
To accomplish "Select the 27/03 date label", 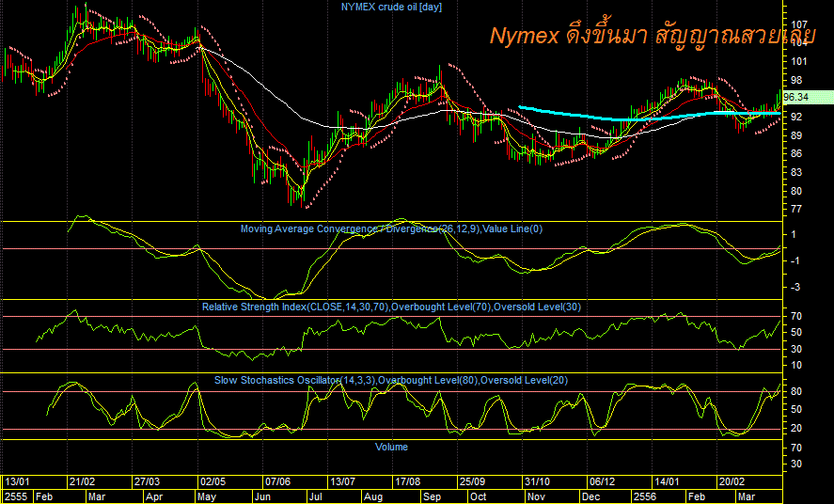I will click(x=148, y=481).
